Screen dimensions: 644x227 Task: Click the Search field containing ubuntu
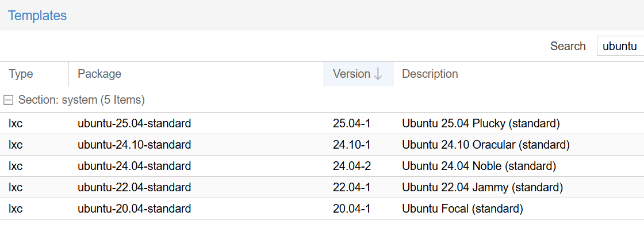click(620, 46)
